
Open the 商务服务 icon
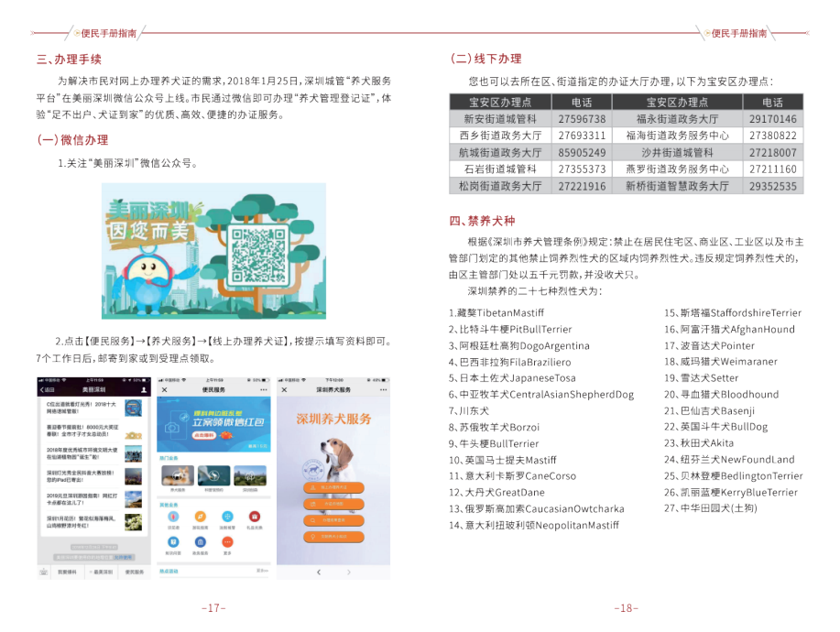tap(201, 544)
